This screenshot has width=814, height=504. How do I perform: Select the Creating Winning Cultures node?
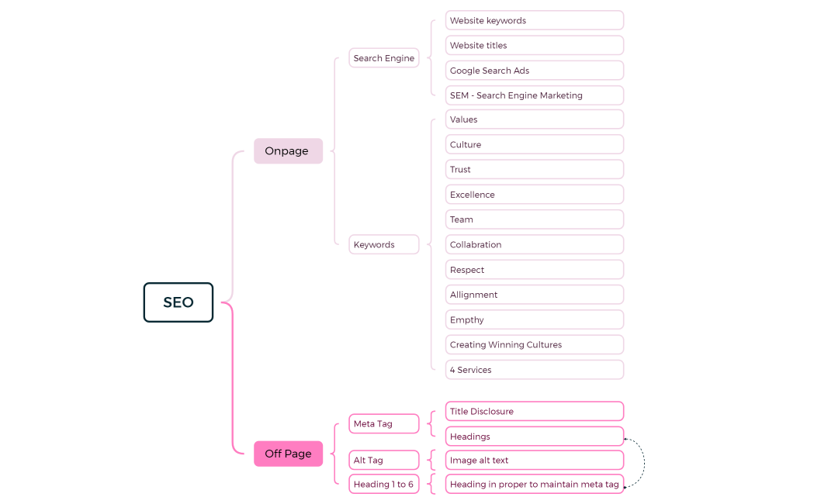click(x=534, y=345)
